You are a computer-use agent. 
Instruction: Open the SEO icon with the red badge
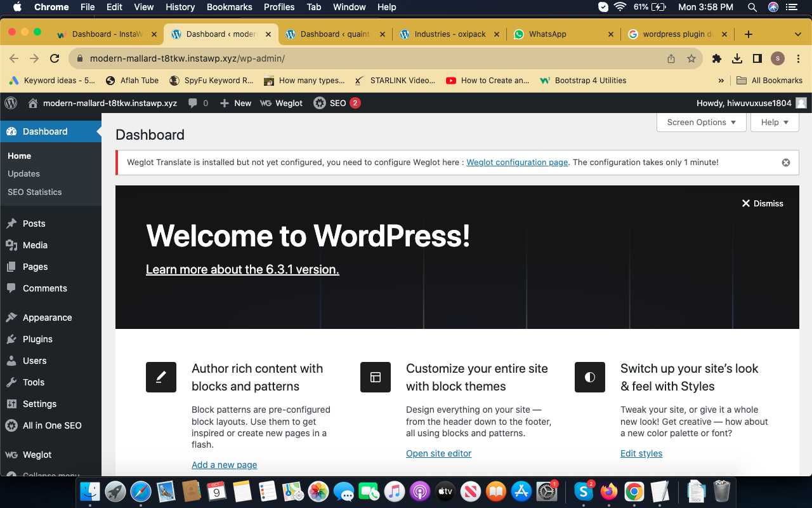319,103
